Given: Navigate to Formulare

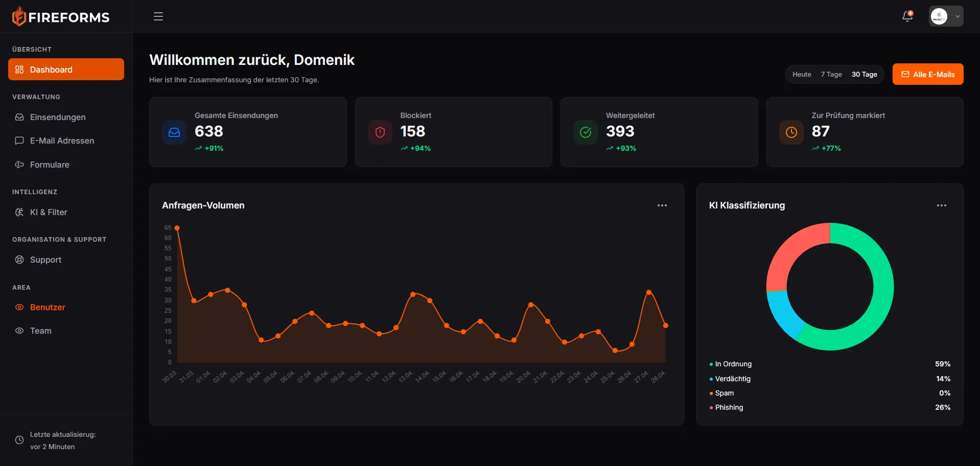Looking at the screenshot, I should [x=66, y=165].
